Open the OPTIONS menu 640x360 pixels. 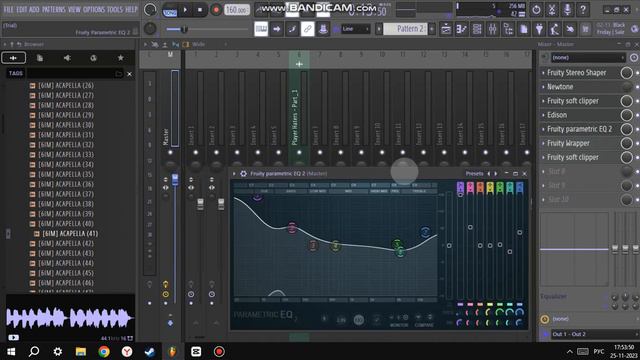point(93,9)
